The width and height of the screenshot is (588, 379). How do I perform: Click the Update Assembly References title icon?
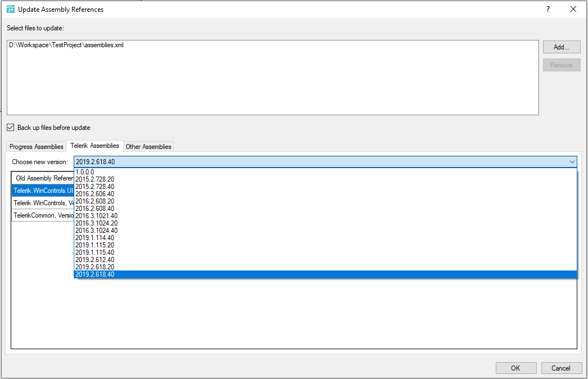11,10
